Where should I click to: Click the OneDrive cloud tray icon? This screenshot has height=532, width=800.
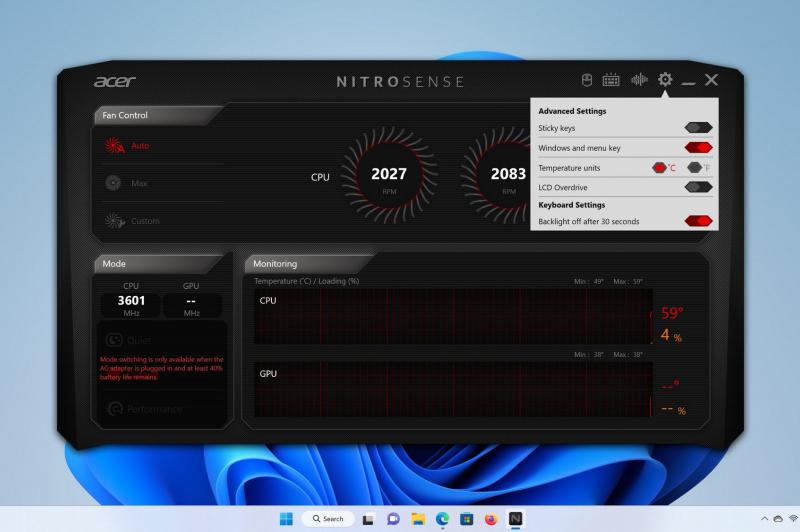[778, 519]
